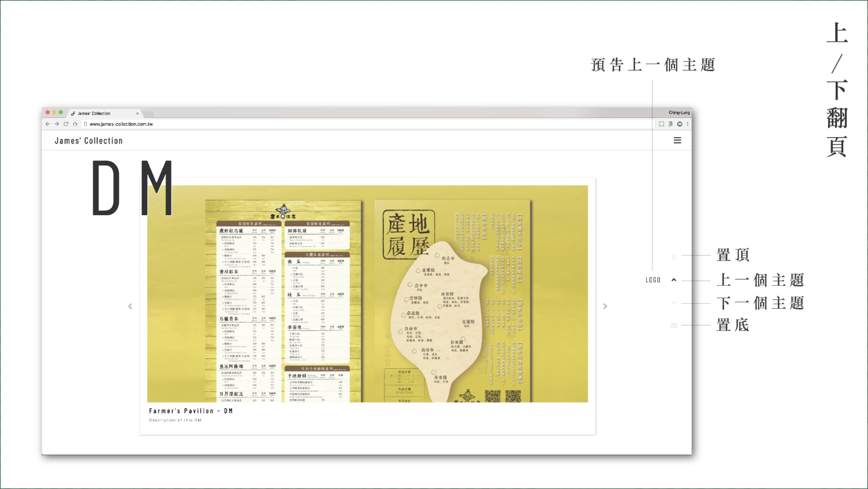Open the Farmer's Pavilion DM menu image
The width and height of the screenshot is (868, 489).
point(367,294)
